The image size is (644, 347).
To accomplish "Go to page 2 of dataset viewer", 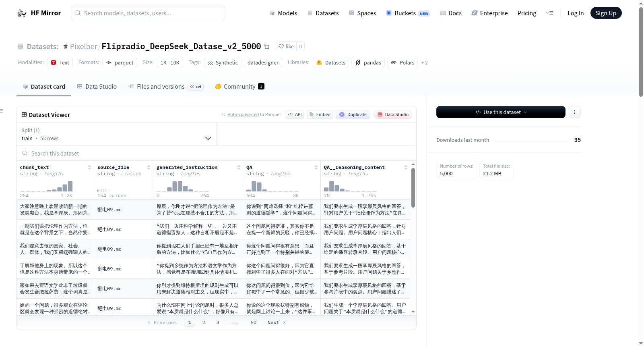I will click(x=204, y=322).
